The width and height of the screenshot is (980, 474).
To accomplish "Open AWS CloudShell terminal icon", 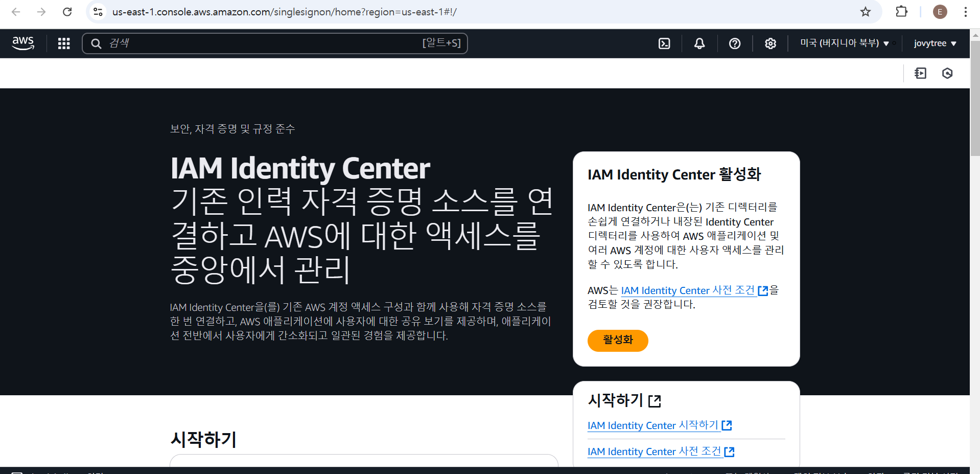I will [664, 43].
